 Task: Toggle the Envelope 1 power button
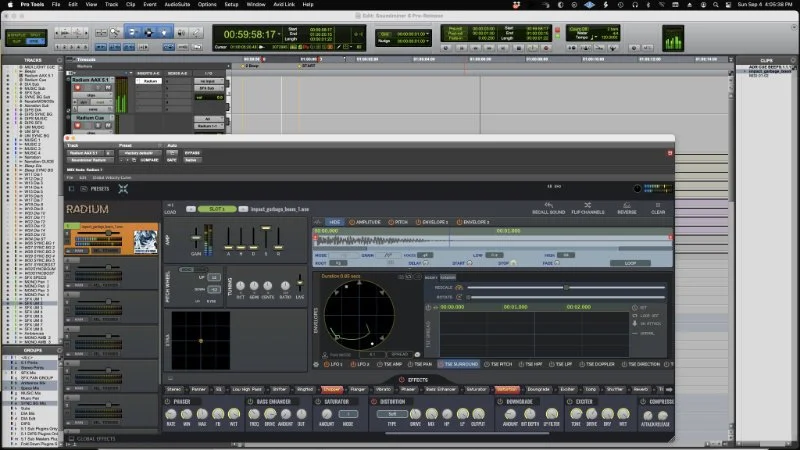pyautogui.click(x=418, y=222)
